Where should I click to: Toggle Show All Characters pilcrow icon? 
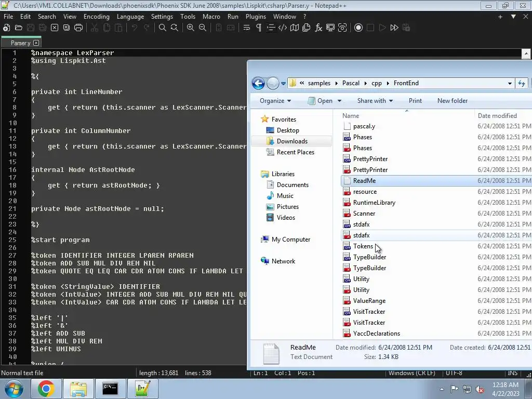point(259,28)
